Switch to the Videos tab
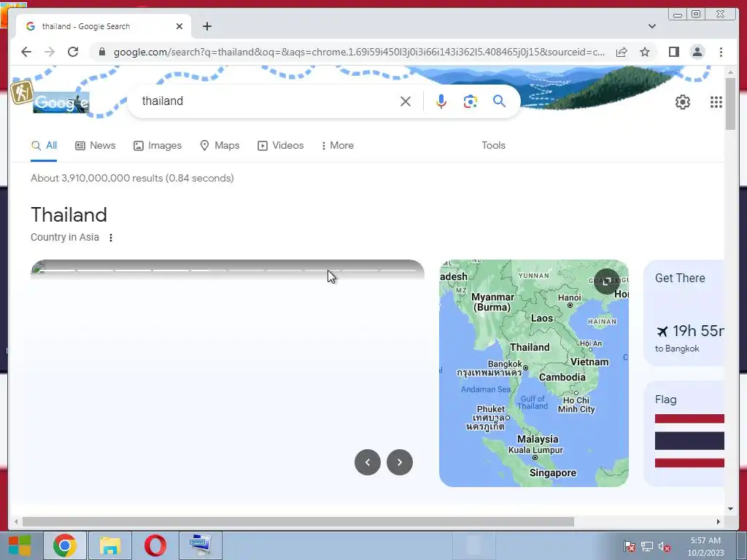 (x=281, y=145)
